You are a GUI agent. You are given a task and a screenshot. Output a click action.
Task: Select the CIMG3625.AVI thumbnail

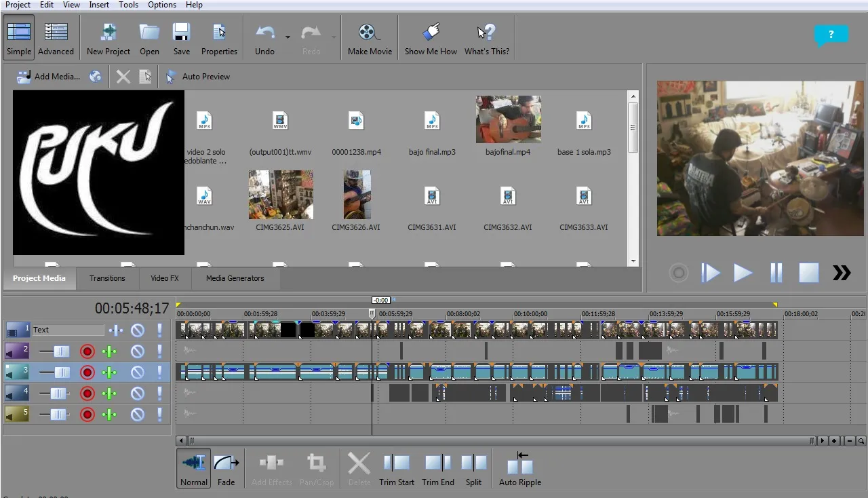pyautogui.click(x=281, y=195)
